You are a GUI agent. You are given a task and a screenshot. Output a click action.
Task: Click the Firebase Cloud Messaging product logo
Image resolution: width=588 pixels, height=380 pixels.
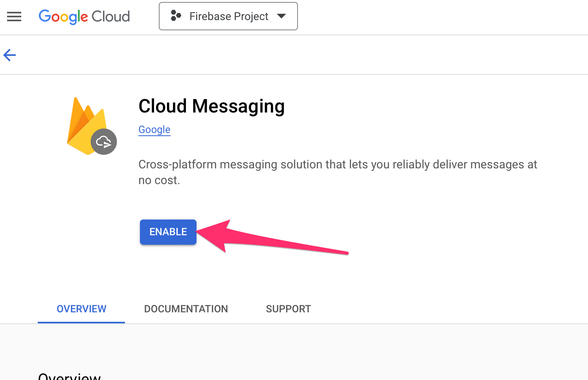(92, 126)
